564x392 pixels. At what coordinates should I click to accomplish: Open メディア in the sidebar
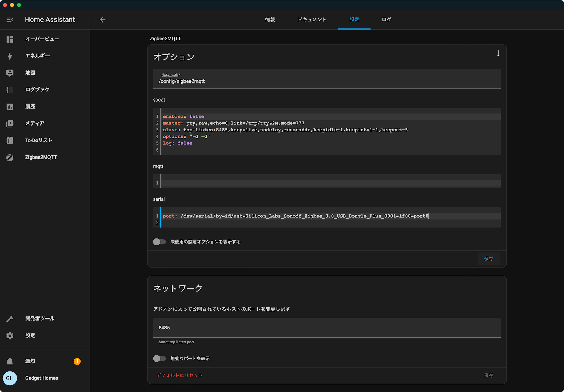[35, 123]
